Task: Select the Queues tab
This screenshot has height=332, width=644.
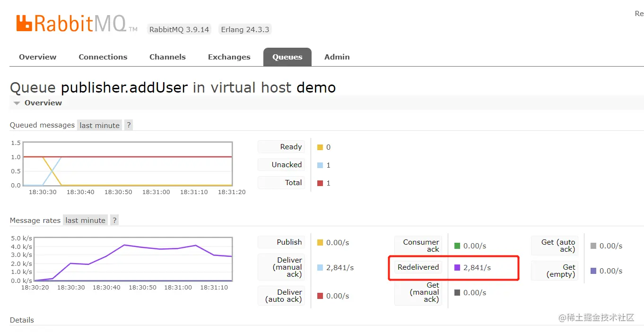Action: [x=287, y=57]
